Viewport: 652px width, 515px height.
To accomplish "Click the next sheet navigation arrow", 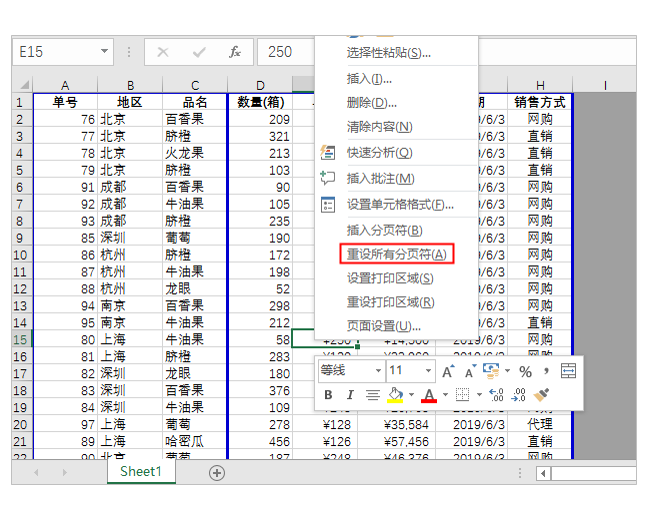I will tap(64, 473).
